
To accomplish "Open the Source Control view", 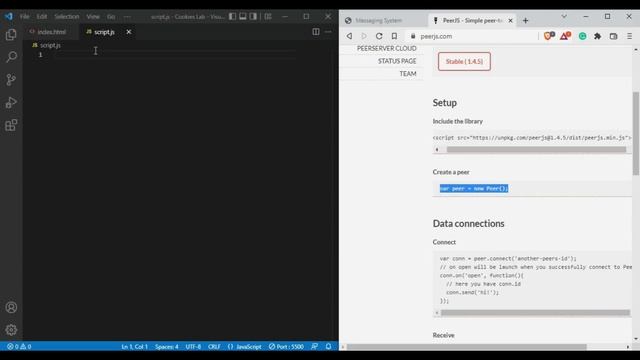I will (x=11, y=80).
